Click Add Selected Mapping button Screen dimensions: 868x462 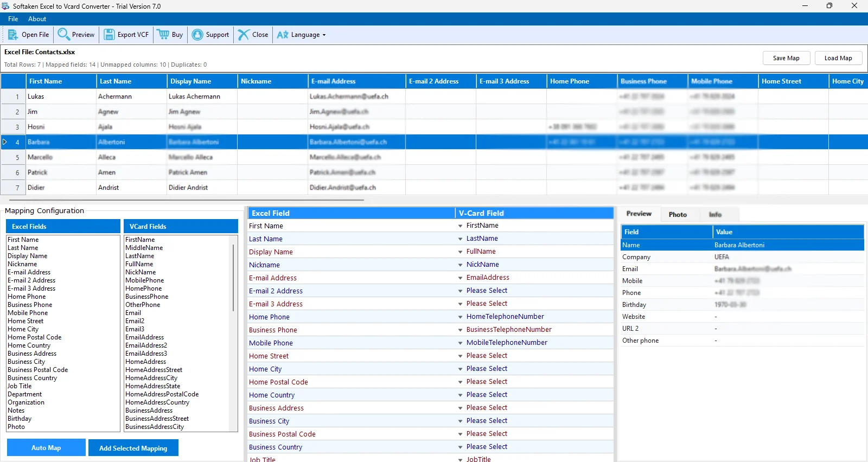133,448
